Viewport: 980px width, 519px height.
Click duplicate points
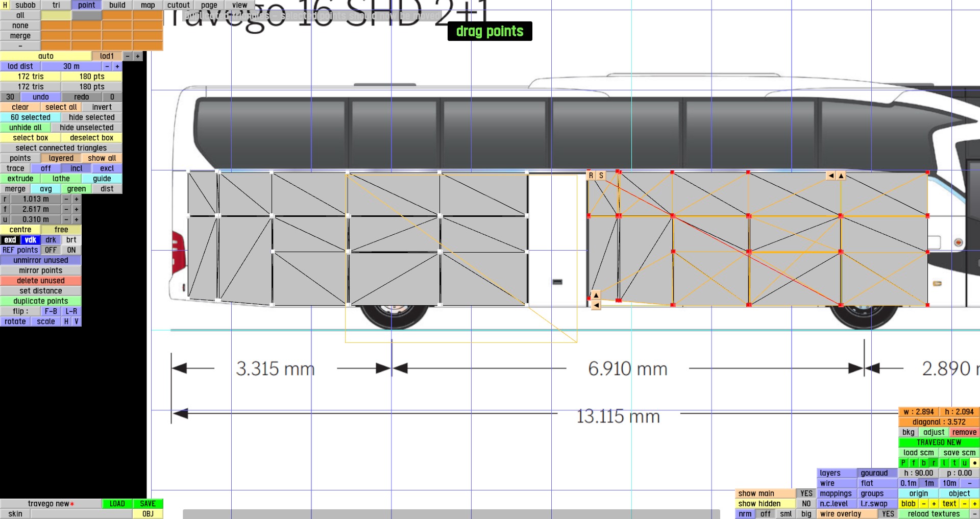click(x=41, y=301)
